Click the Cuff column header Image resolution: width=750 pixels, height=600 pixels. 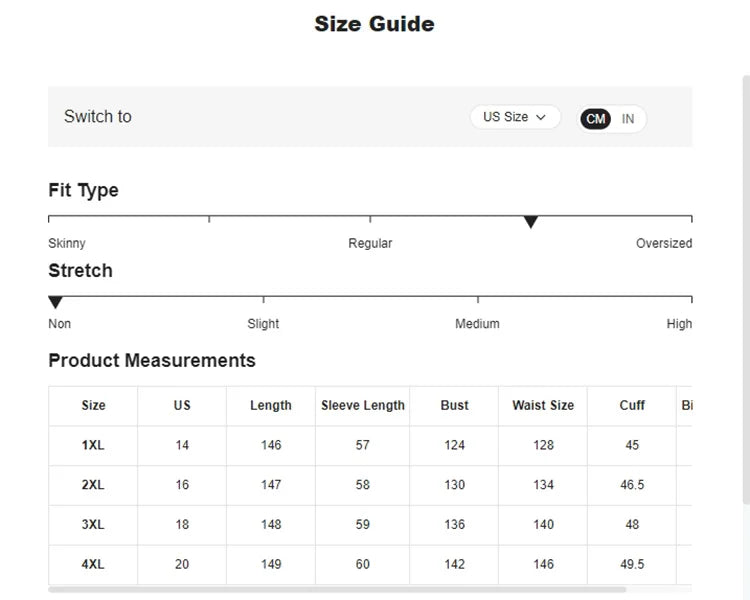632,405
